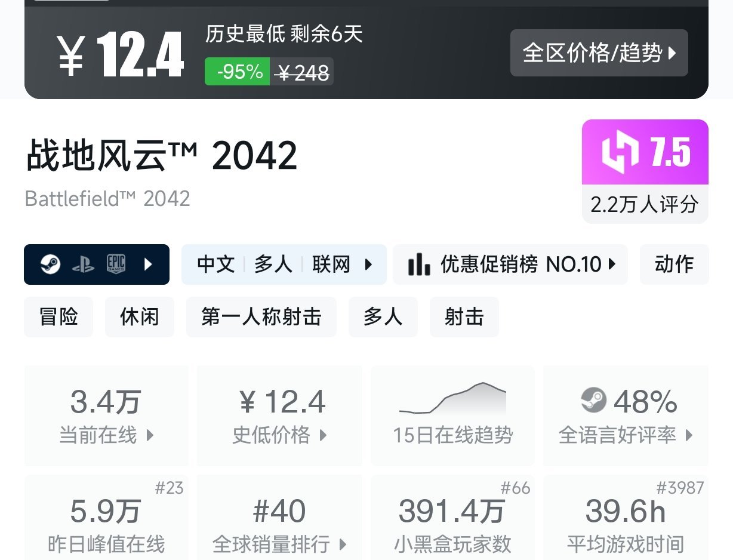733x560 pixels.
Task: Click the bar chart icon beside 优惠促销榜
Action: pyautogui.click(x=419, y=264)
